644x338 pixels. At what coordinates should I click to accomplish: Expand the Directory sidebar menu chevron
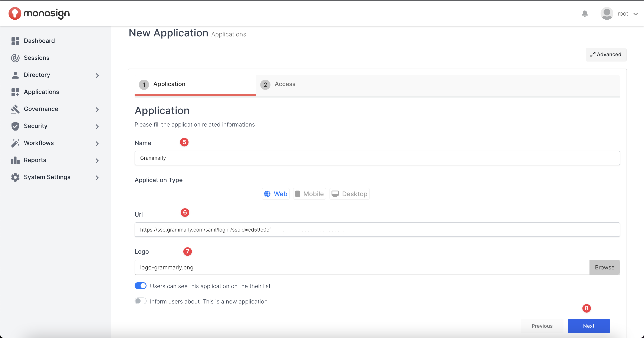pyautogui.click(x=97, y=75)
